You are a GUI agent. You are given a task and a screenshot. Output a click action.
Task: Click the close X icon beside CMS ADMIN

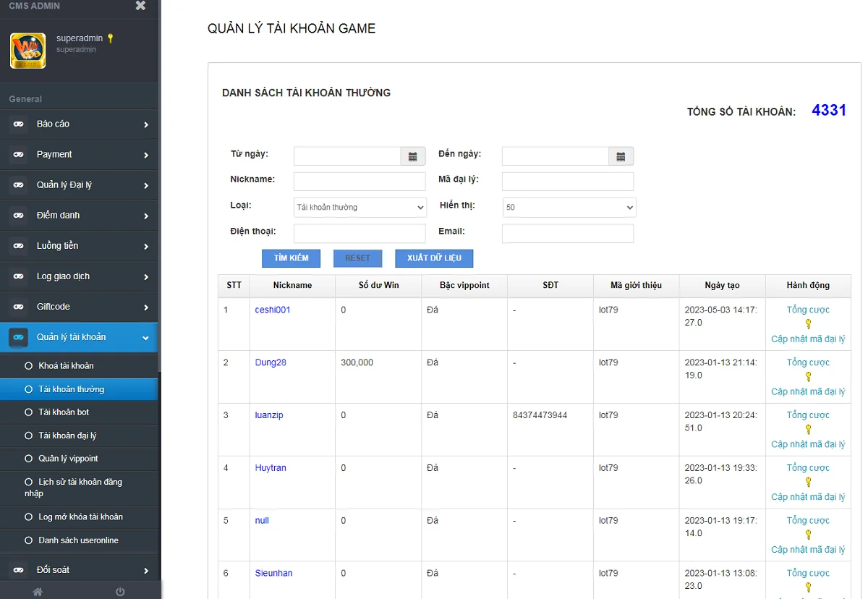pyautogui.click(x=140, y=6)
